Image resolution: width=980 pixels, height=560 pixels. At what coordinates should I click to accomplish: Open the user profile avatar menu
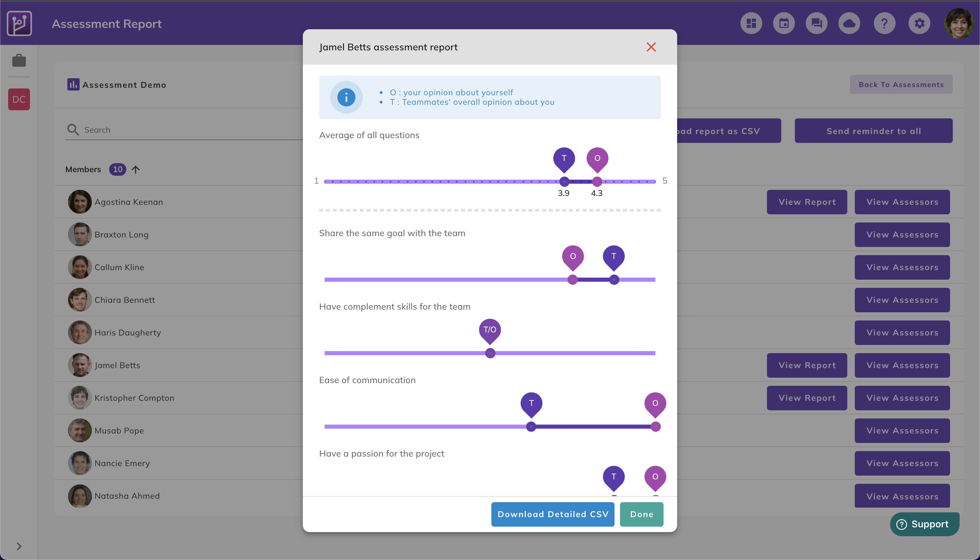(x=959, y=23)
